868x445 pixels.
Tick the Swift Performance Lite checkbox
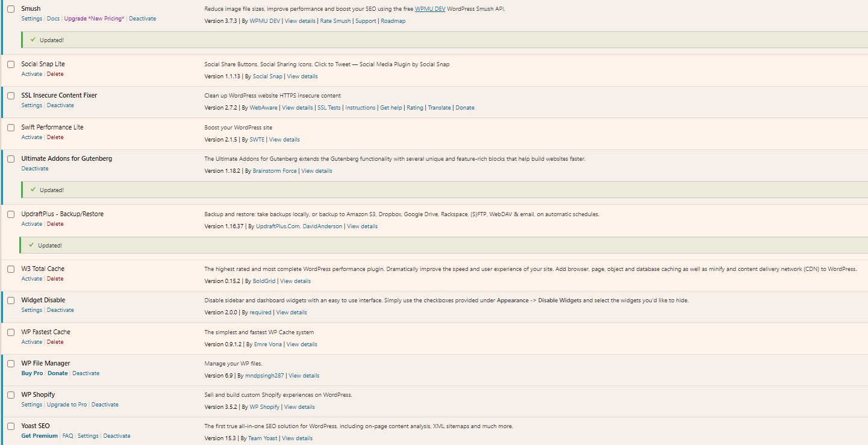(x=11, y=128)
